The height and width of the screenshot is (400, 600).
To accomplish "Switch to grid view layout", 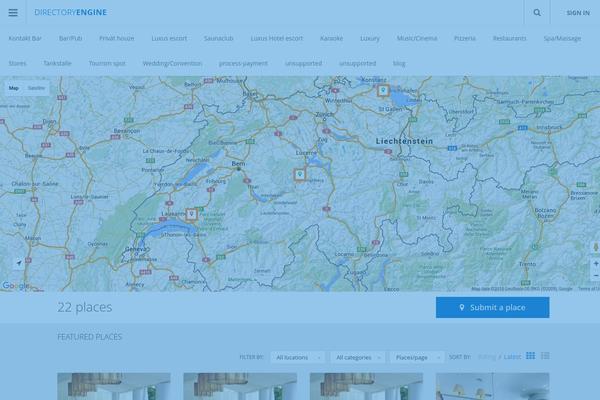I will point(530,356).
